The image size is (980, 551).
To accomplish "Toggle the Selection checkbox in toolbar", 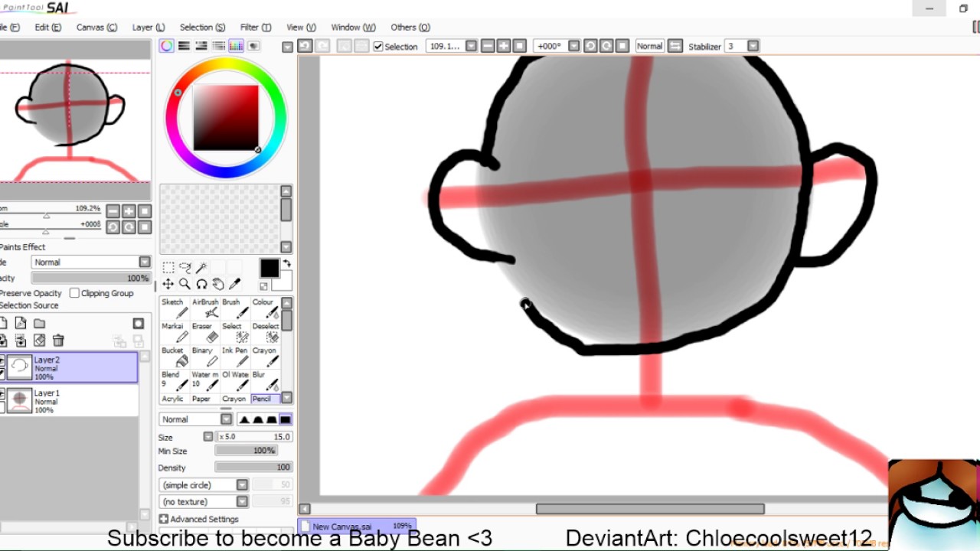I will pos(378,47).
